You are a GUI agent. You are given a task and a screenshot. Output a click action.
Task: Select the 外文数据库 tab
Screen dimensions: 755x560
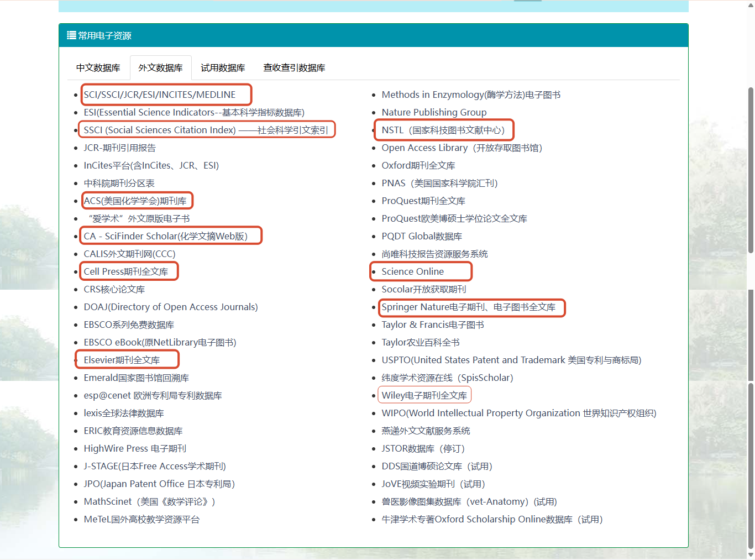point(160,68)
